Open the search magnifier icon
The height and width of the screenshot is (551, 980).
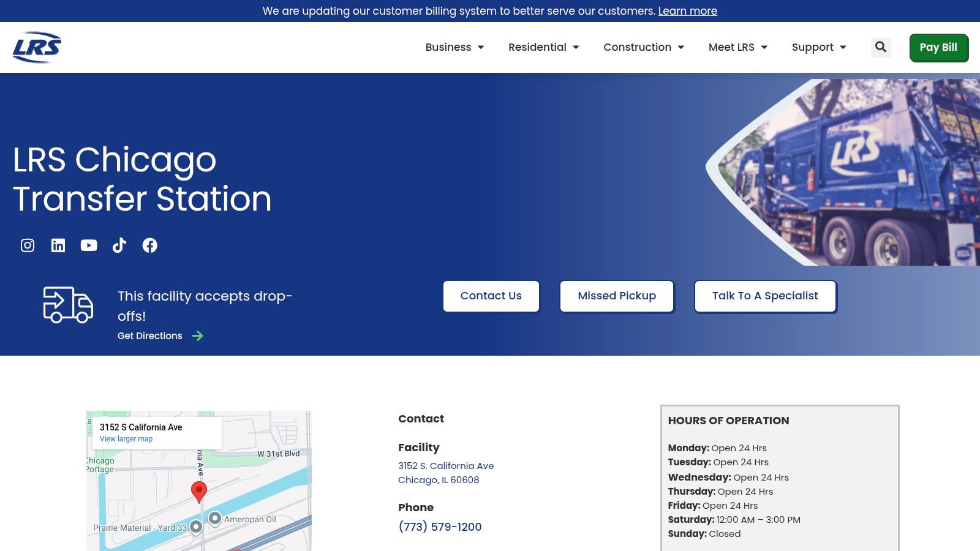click(881, 47)
